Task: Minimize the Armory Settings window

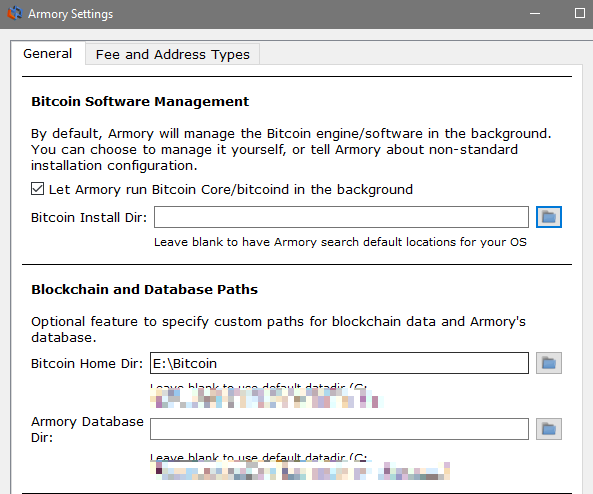Action: pos(535,14)
